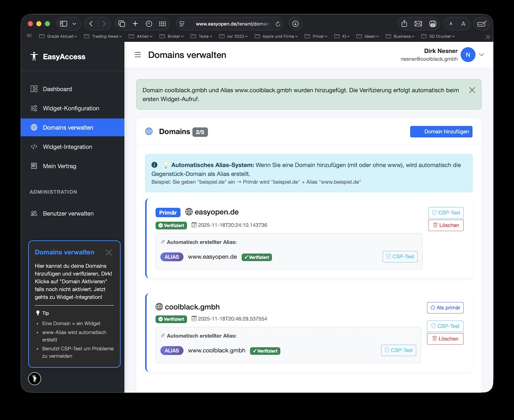The width and height of the screenshot is (514, 420).
Task: Select Benutzer verwalten under Administration
Action: 68,213
